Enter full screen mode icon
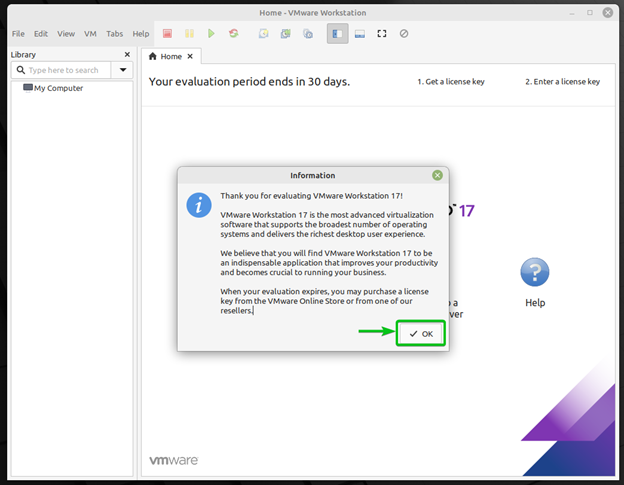The width and height of the screenshot is (624, 485). (x=382, y=33)
